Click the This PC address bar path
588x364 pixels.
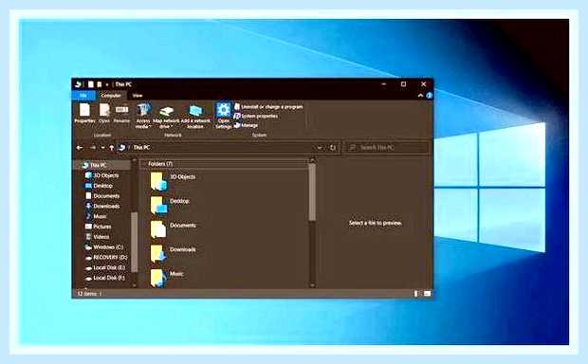(x=141, y=148)
